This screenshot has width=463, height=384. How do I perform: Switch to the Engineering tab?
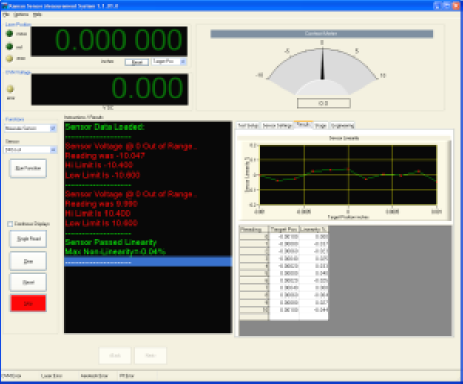342,126
